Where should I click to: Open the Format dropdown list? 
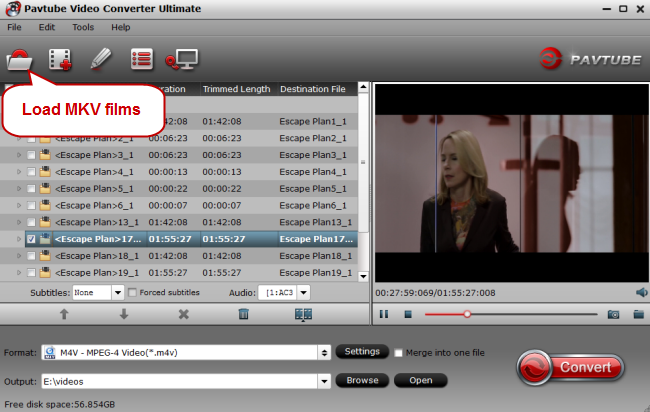(x=324, y=353)
